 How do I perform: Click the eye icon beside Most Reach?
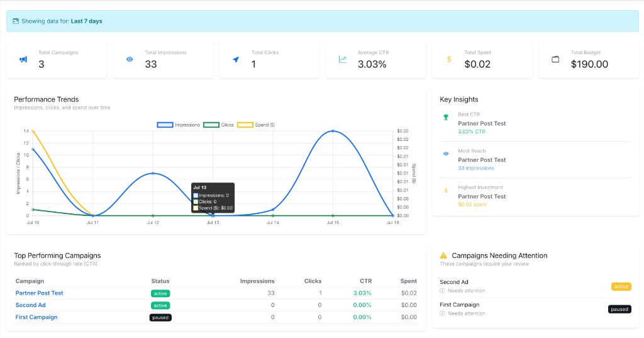click(x=446, y=154)
